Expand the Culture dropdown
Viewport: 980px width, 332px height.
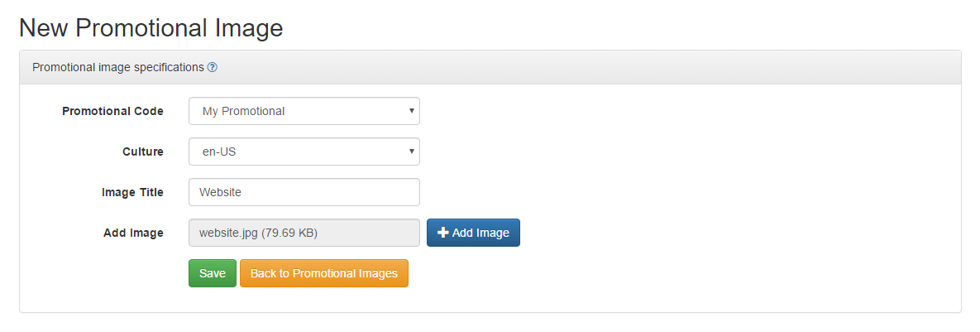click(304, 152)
